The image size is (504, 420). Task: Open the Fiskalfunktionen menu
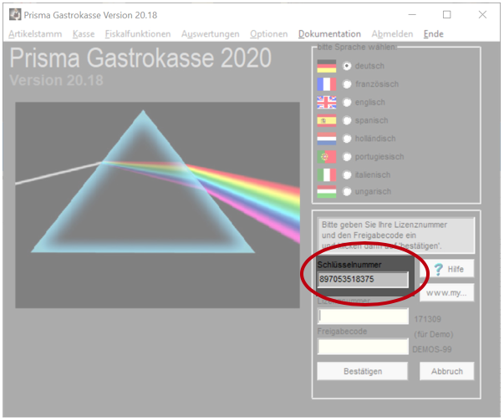point(138,34)
